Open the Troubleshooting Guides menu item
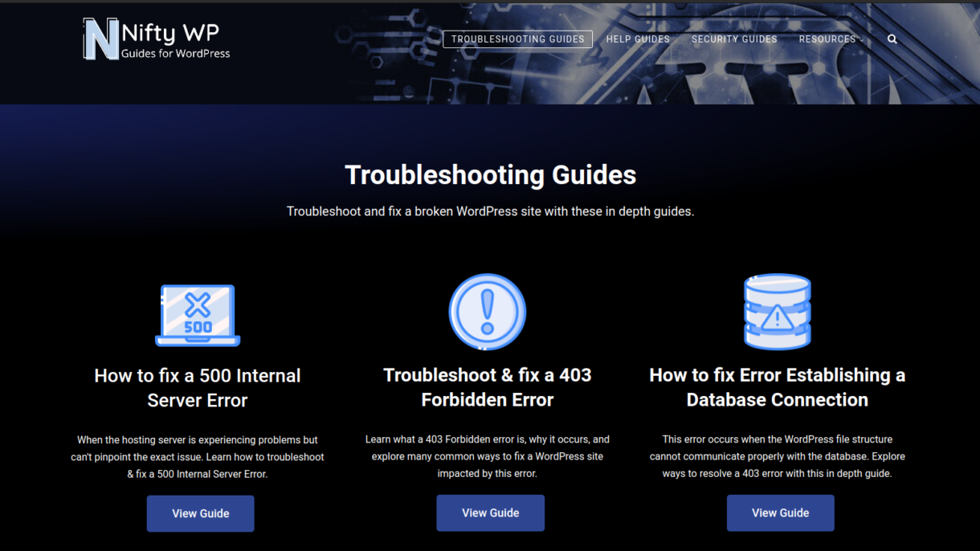The height and width of the screenshot is (551, 980). click(x=517, y=39)
